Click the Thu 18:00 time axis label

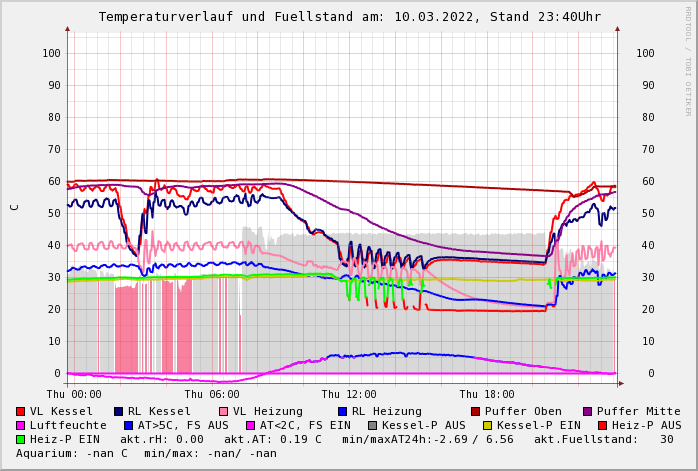(487, 395)
